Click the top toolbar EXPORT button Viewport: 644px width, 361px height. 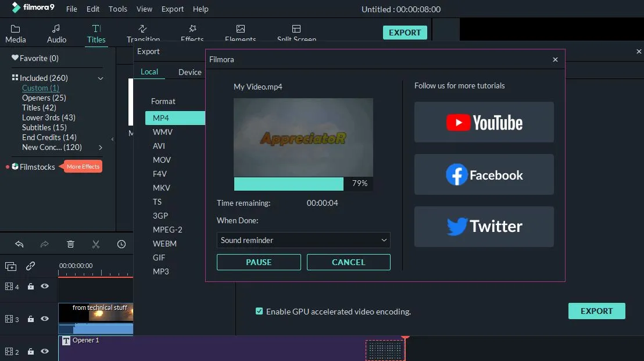(405, 33)
